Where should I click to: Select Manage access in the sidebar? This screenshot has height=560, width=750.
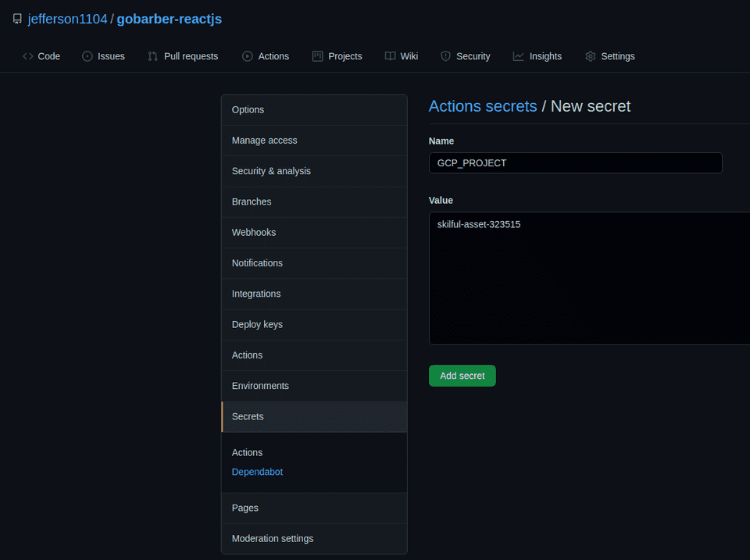pyautogui.click(x=264, y=141)
